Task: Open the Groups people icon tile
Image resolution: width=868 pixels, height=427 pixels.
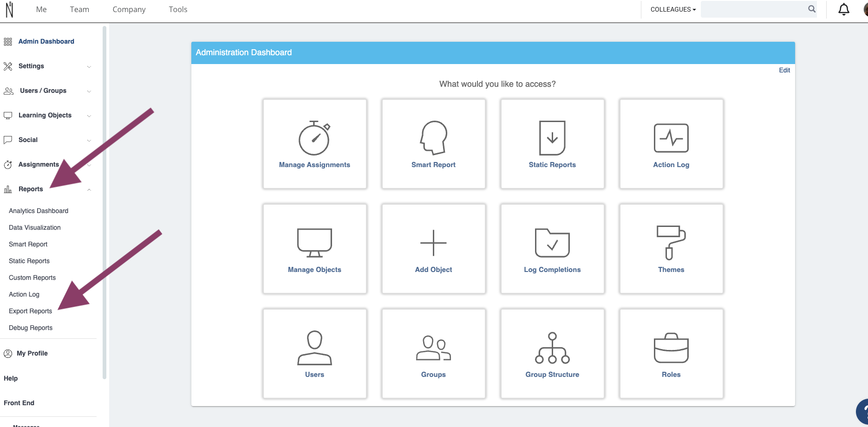Action: click(x=433, y=354)
